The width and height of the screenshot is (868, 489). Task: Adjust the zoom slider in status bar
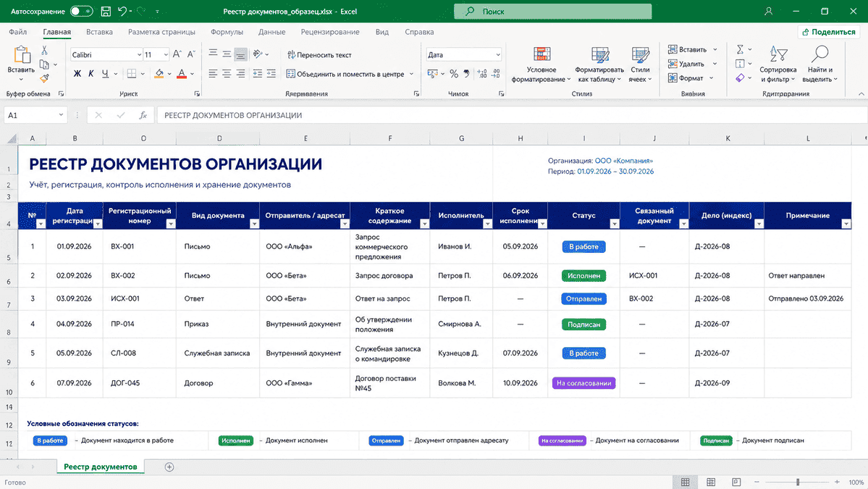[798, 482]
